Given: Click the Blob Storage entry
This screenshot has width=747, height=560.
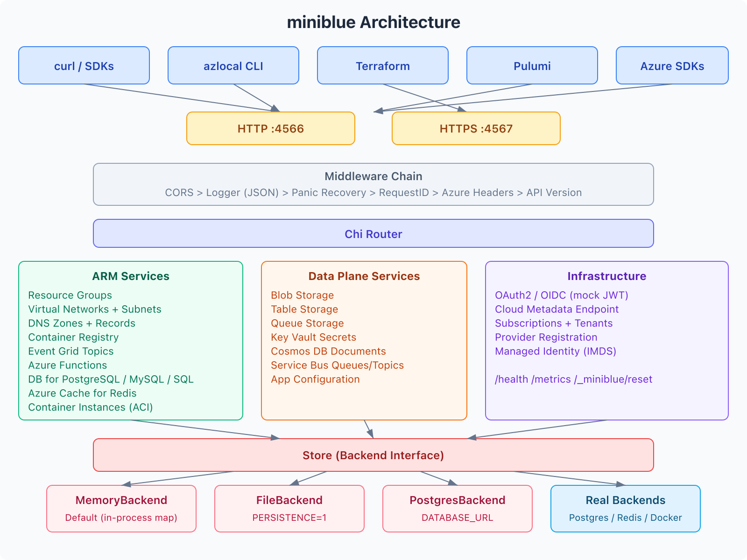Looking at the screenshot, I should tap(302, 295).
